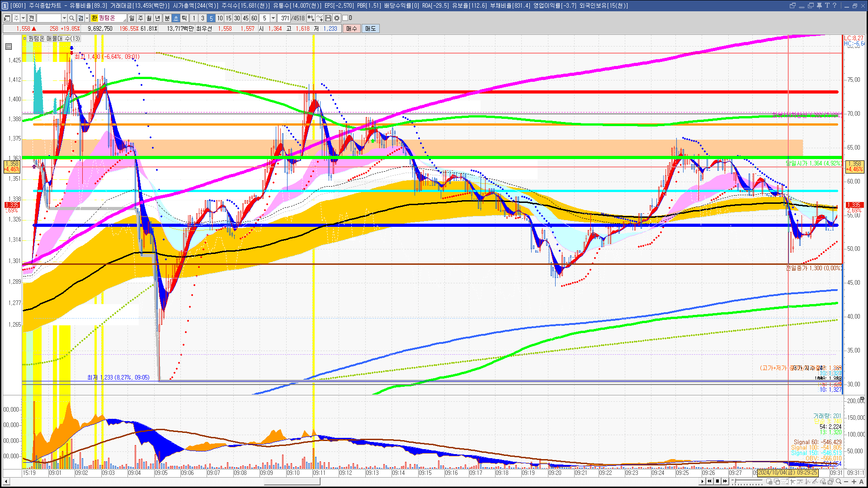Select the 15 interval tab
The image size is (868, 488).
[228, 18]
